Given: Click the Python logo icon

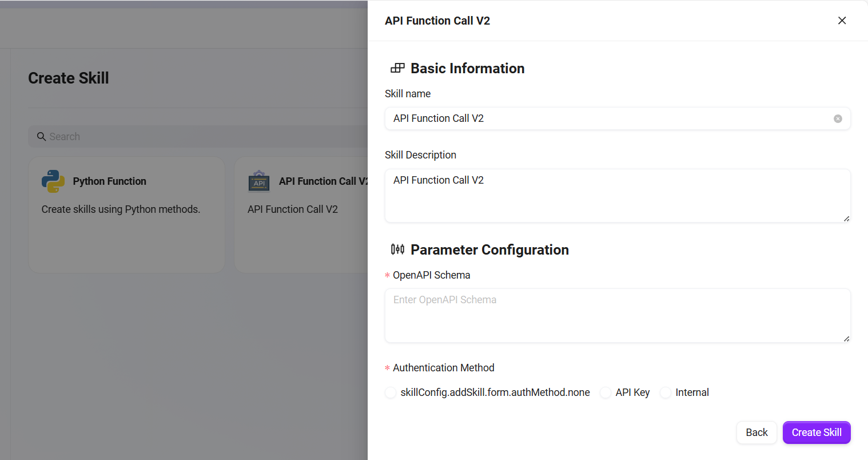Looking at the screenshot, I should pyautogui.click(x=53, y=181).
